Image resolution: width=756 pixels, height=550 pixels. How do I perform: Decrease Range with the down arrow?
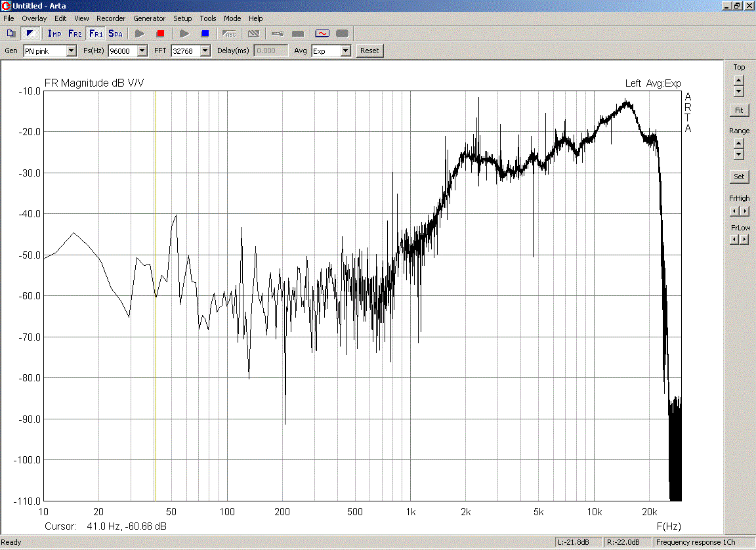coord(739,154)
